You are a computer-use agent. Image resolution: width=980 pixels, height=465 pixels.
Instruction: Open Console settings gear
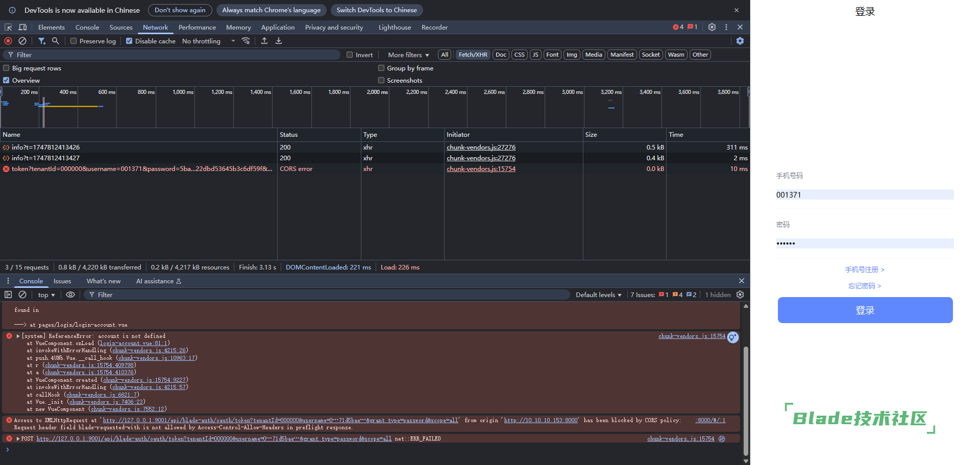[740, 295]
